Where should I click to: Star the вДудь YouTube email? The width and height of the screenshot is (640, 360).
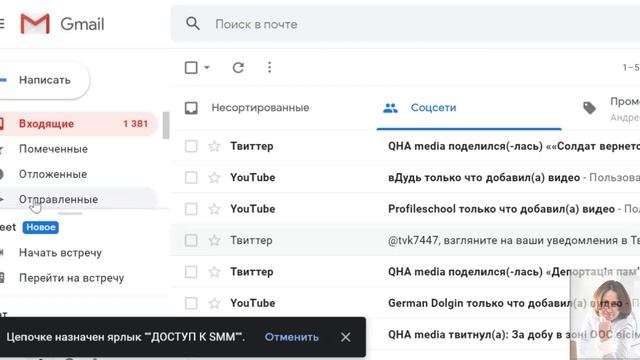(x=214, y=178)
